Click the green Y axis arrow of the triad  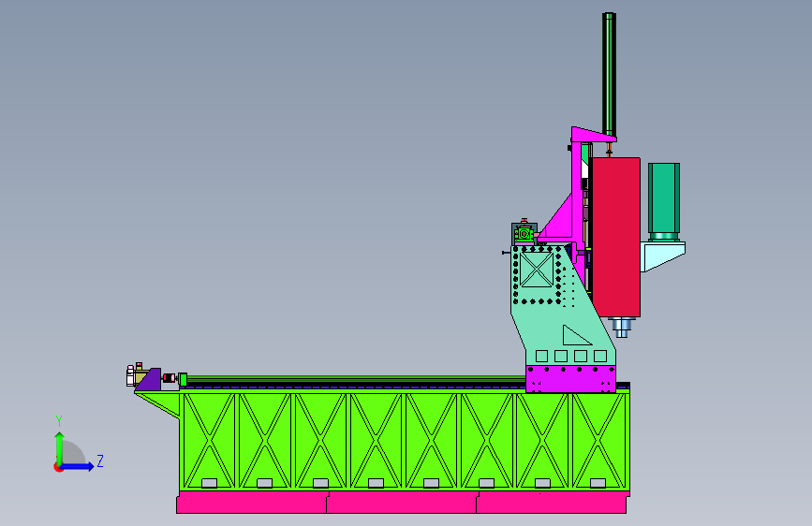click(x=60, y=447)
